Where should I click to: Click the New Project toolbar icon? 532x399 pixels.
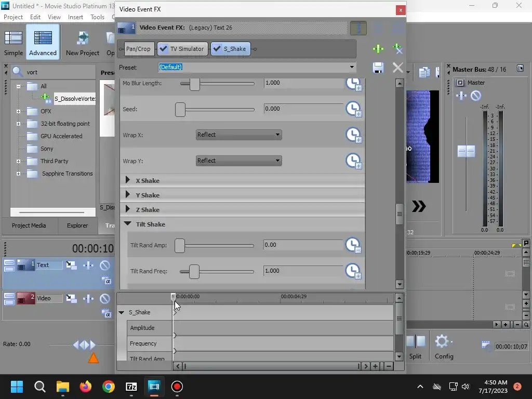point(83,43)
